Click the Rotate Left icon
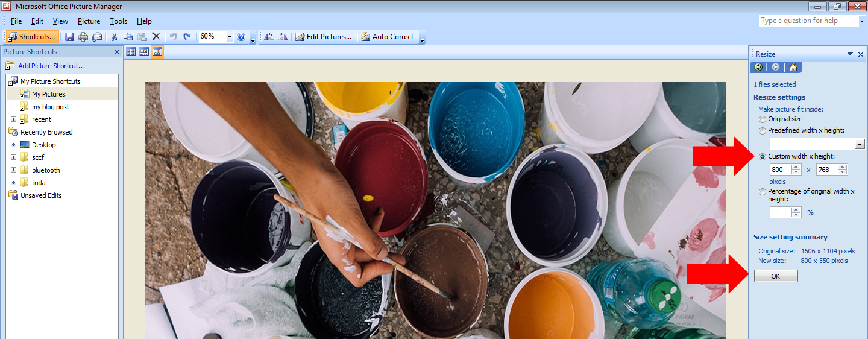 click(269, 37)
